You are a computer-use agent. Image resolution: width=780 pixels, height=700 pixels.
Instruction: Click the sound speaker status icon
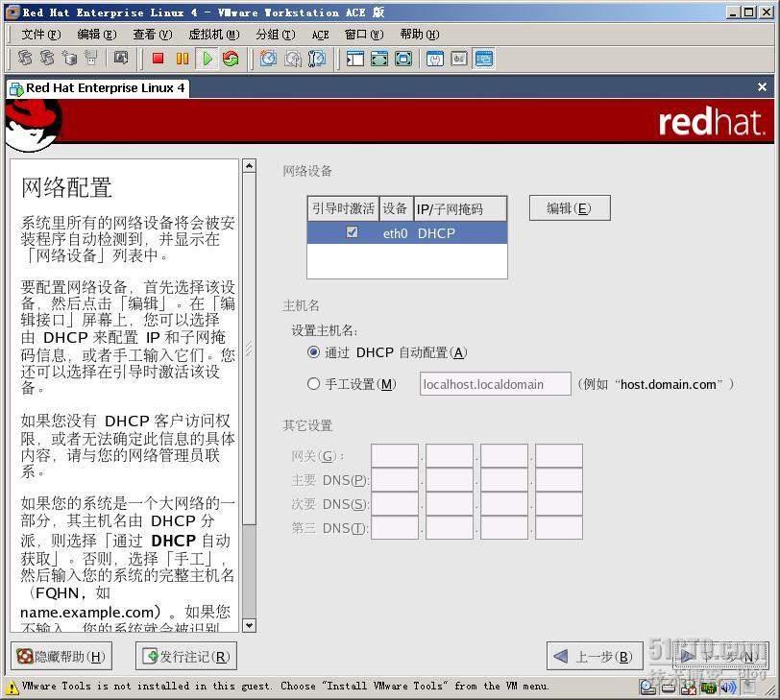pyautogui.click(x=728, y=688)
